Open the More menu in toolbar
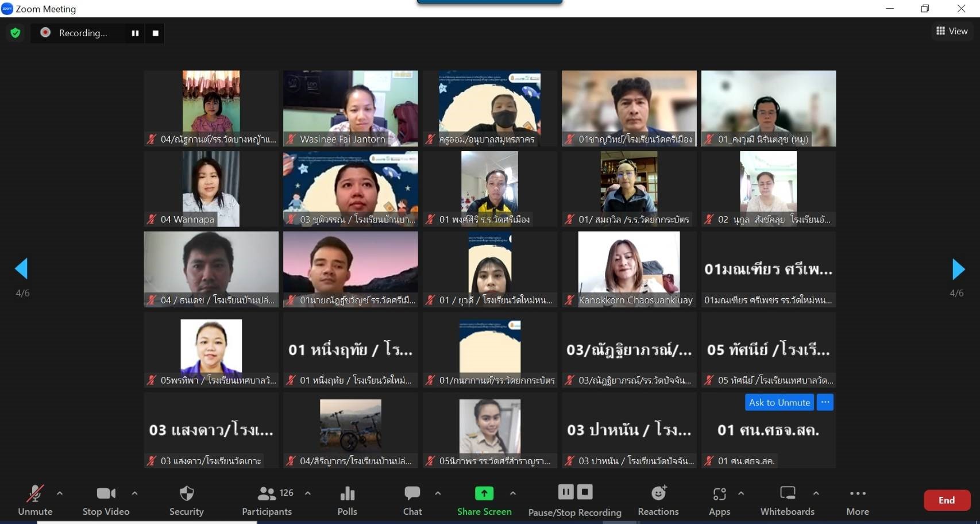Screen dimensions: 980x524 [x=857, y=500]
